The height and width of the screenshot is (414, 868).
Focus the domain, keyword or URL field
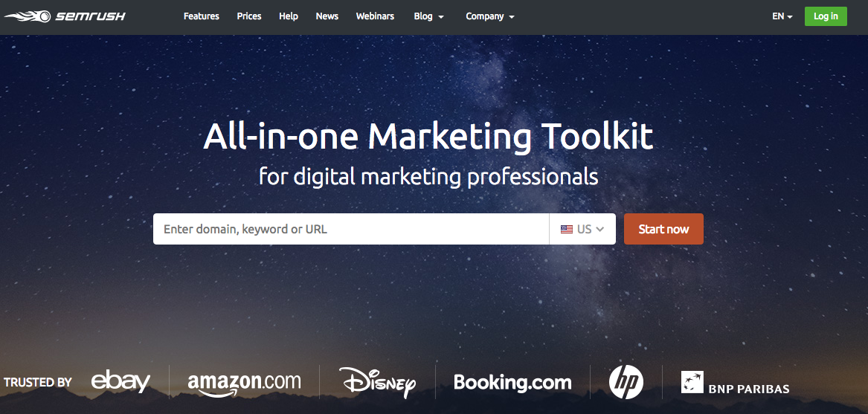[x=351, y=229]
